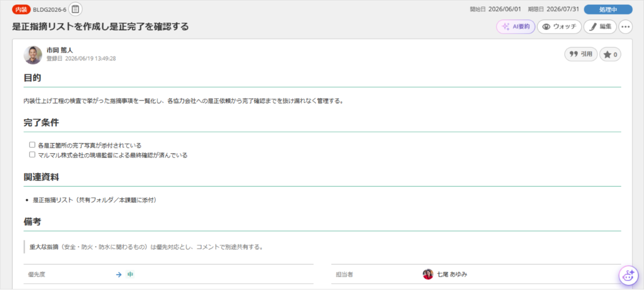Click the 優先度 field label
Screen dimensions: 644x290
[36, 274]
